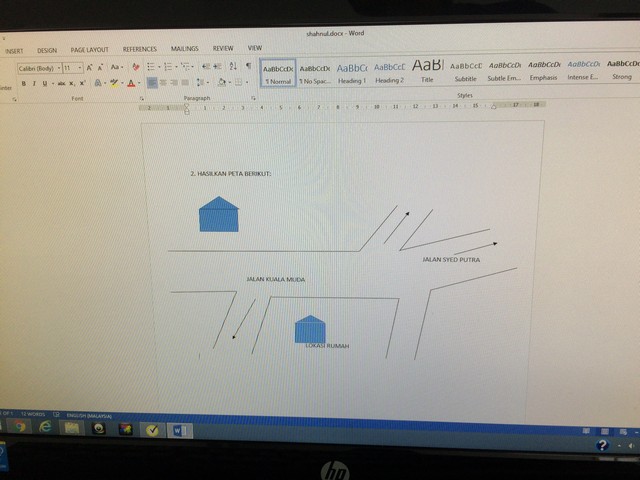Image resolution: width=640 pixels, height=480 pixels.
Task: Click the bullets list icon
Action: click(x=150, y=67)
